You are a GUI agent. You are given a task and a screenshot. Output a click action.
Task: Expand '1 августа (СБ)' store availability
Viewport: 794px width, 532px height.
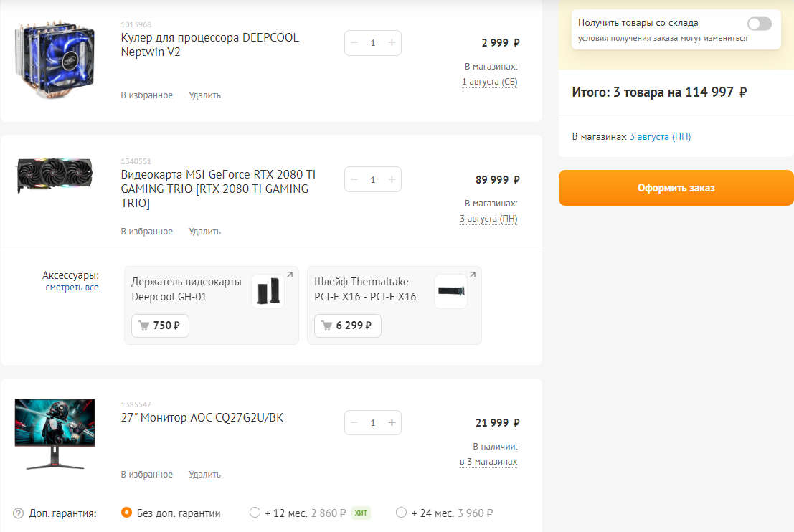click(x=489, y=82)
